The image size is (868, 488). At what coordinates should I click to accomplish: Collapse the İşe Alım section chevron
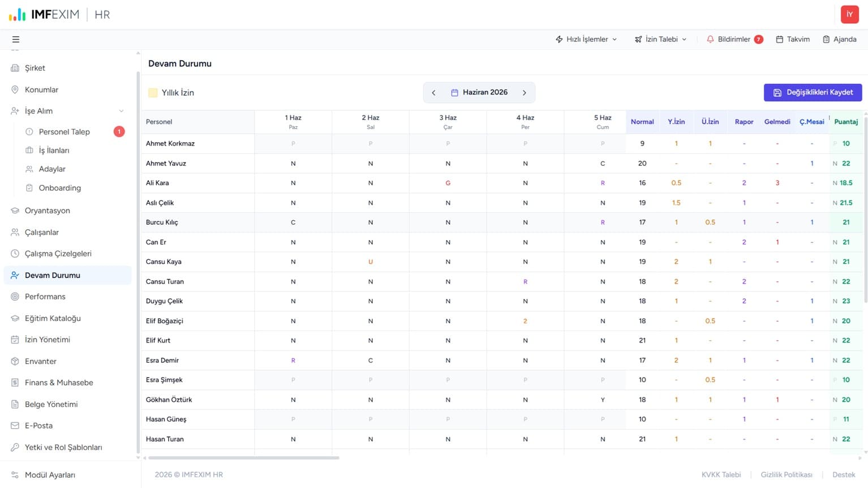(121, 111)
